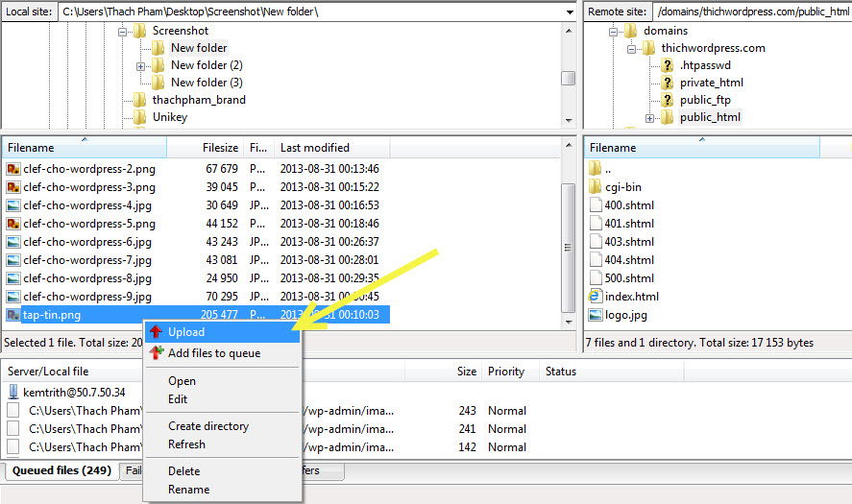
Task: Expand the New folder (2) tree node
Action: coord(140,66)
